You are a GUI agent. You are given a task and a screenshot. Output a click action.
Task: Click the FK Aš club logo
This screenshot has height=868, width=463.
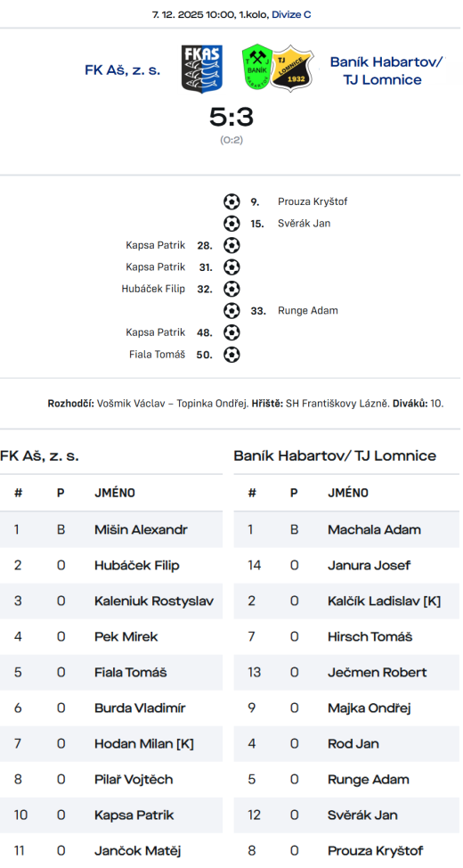202,70
